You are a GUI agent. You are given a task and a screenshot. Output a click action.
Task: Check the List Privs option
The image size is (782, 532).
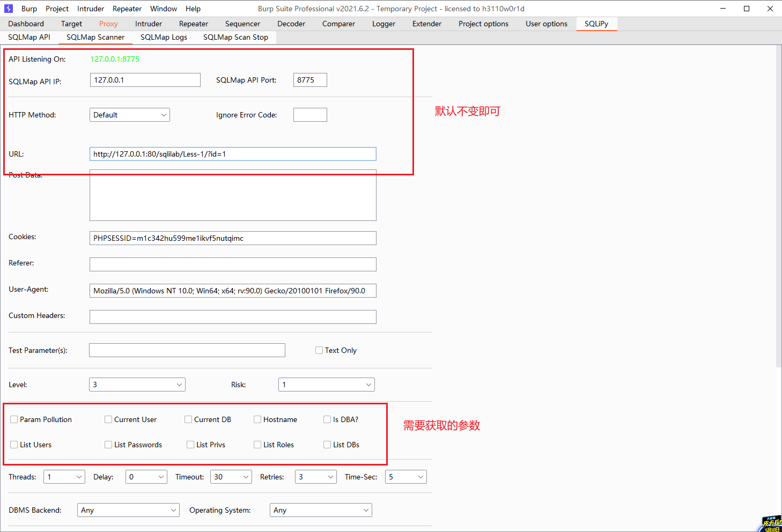(190, 445)
